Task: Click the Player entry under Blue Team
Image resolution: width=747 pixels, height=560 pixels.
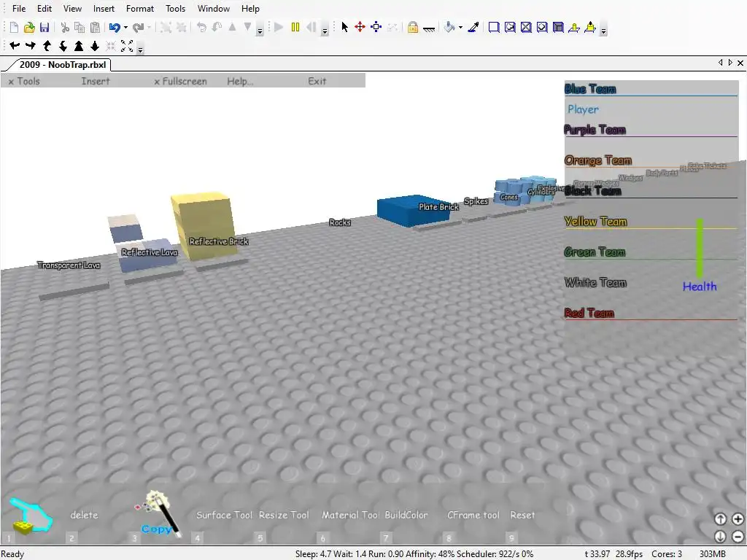Action: 583,109
